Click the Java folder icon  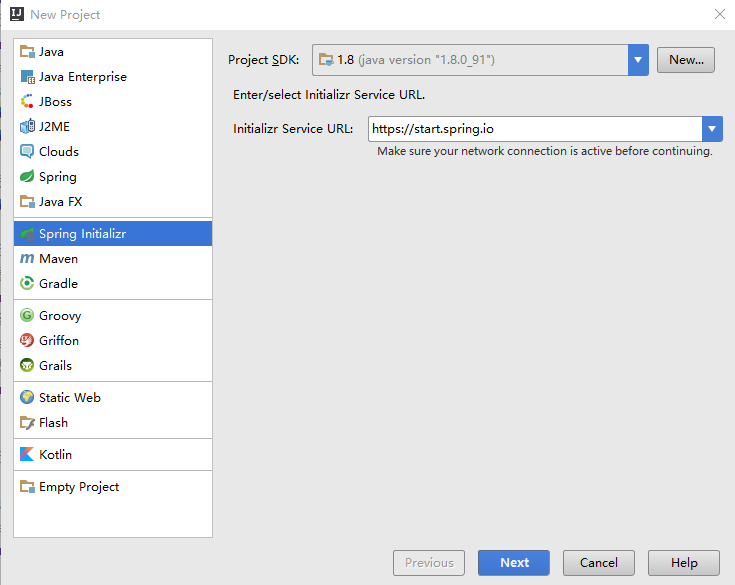[x=27, y=52]
